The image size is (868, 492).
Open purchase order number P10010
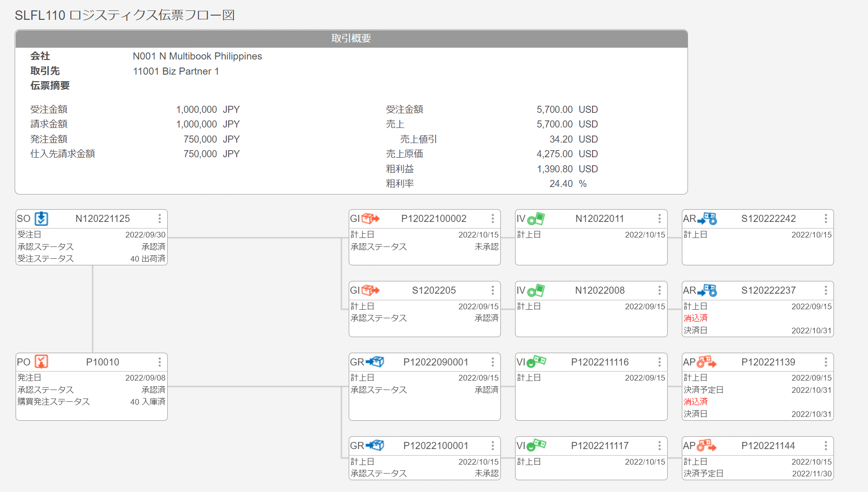tap(103, 362)
